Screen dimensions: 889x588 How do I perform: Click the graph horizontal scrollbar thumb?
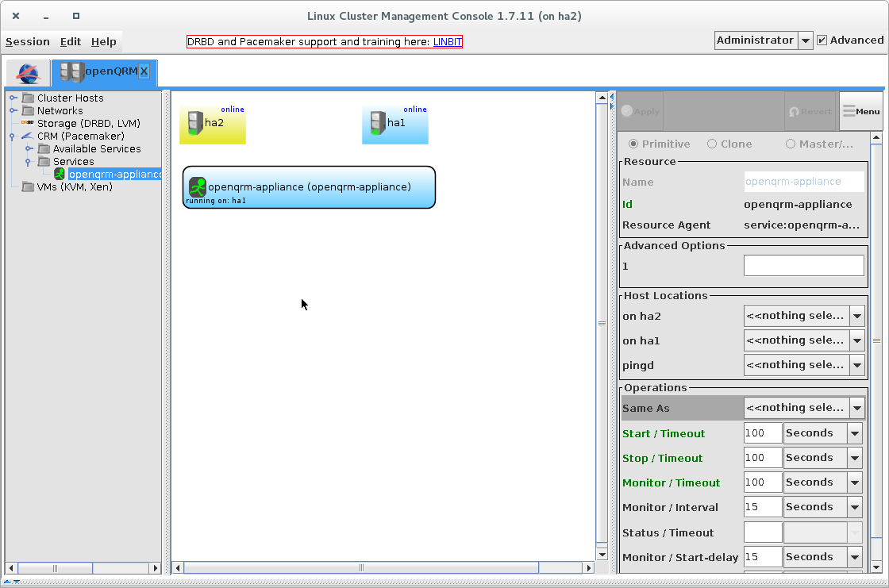tap(361, 568)
